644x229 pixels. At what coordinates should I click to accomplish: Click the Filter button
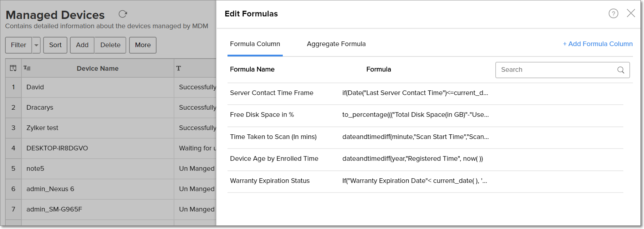(19, 45)
